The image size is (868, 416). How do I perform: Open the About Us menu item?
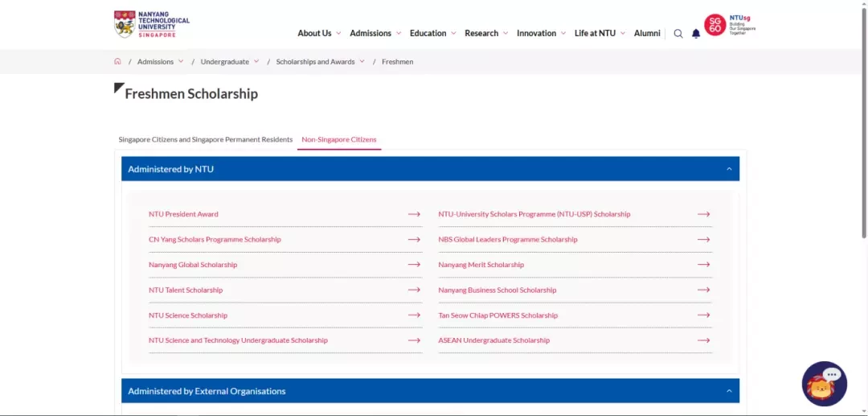[314, 33]
